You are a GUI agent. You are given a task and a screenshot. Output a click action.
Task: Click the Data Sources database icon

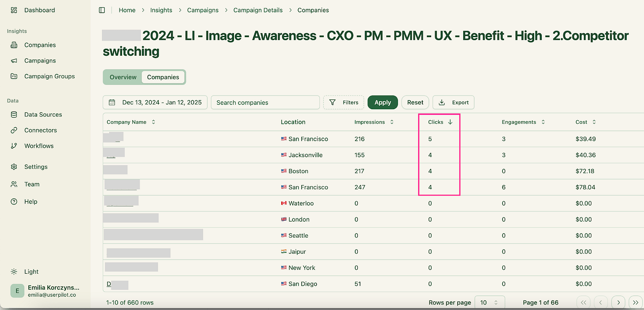14,115
